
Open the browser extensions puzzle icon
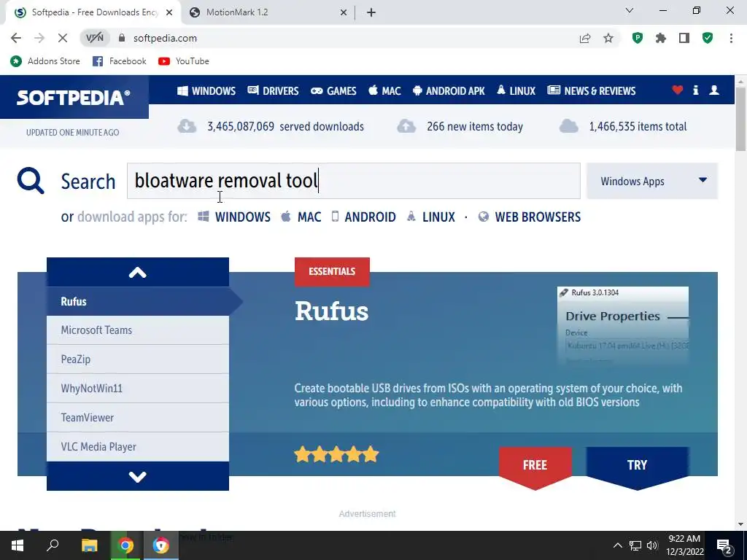[661, 38]
